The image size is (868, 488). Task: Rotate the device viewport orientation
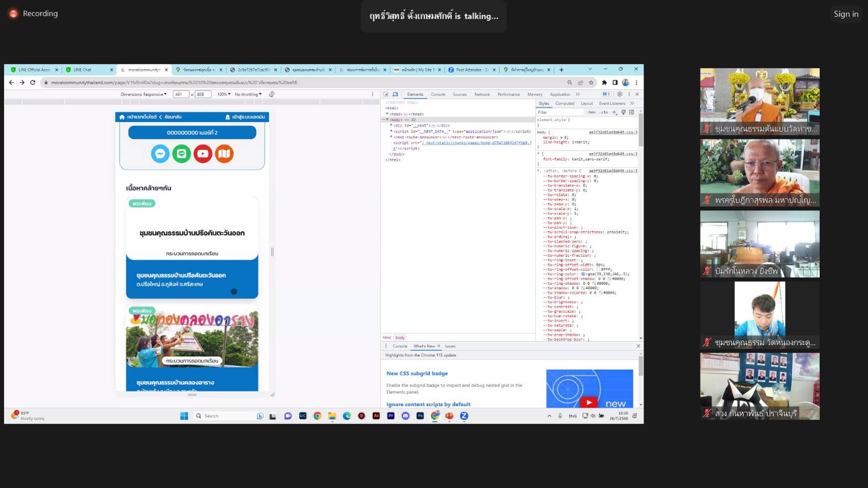272,94
